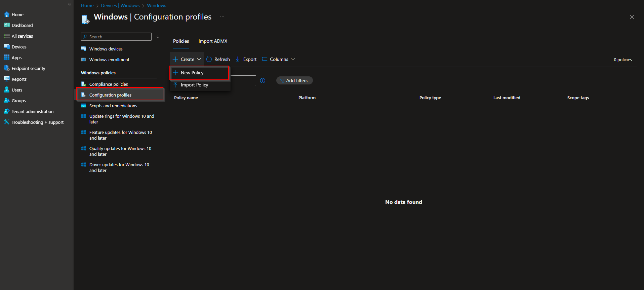Click the Refresh button label
This screenshot has width=644, height=290.
tap(222, 59)
